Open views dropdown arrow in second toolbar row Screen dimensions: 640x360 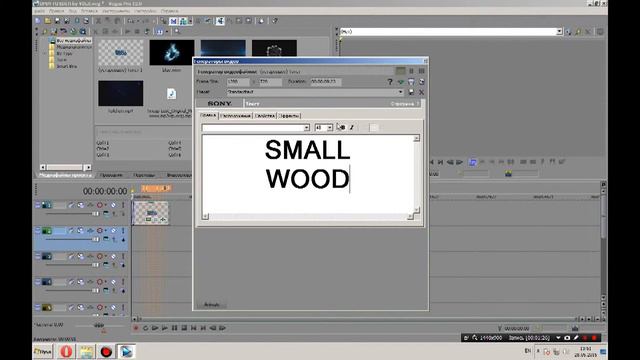pos(167,31)
